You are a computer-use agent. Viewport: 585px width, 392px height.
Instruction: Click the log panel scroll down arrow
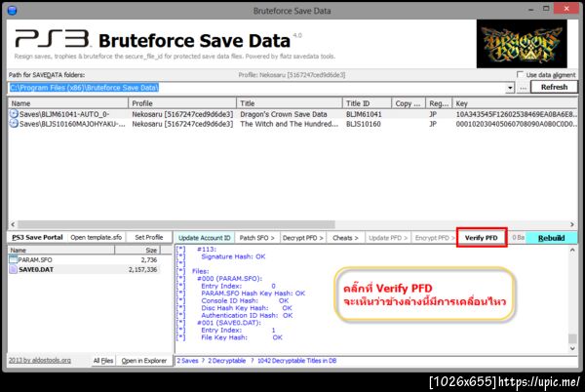click(x=572, y=348)
